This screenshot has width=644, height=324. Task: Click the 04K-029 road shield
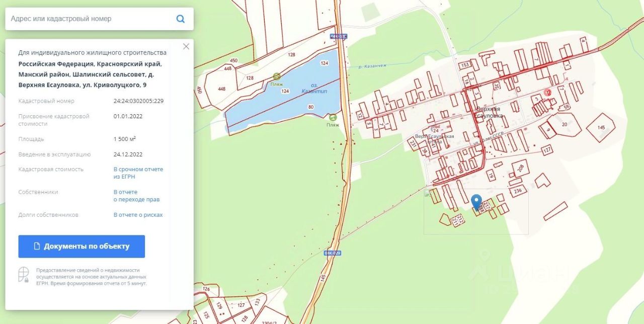coord(333,253)
